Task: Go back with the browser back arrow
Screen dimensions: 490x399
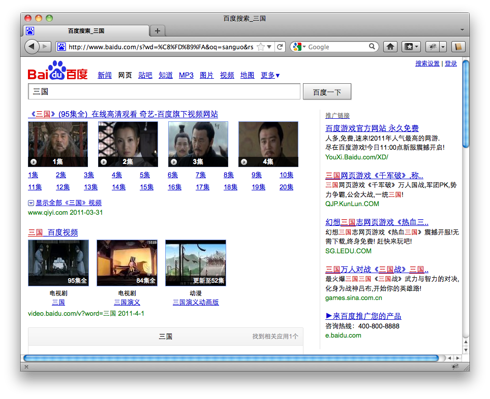Action: (x=32, y=46)
